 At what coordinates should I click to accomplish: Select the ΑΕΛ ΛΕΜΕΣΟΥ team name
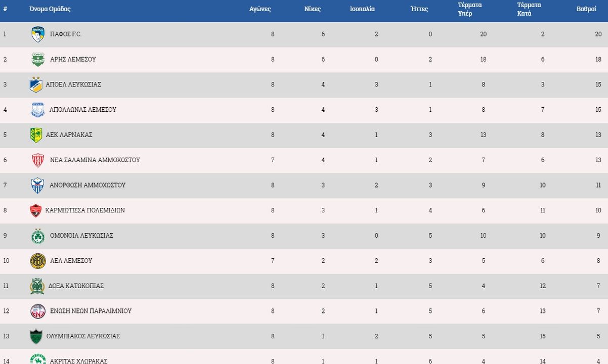(71, 261)
